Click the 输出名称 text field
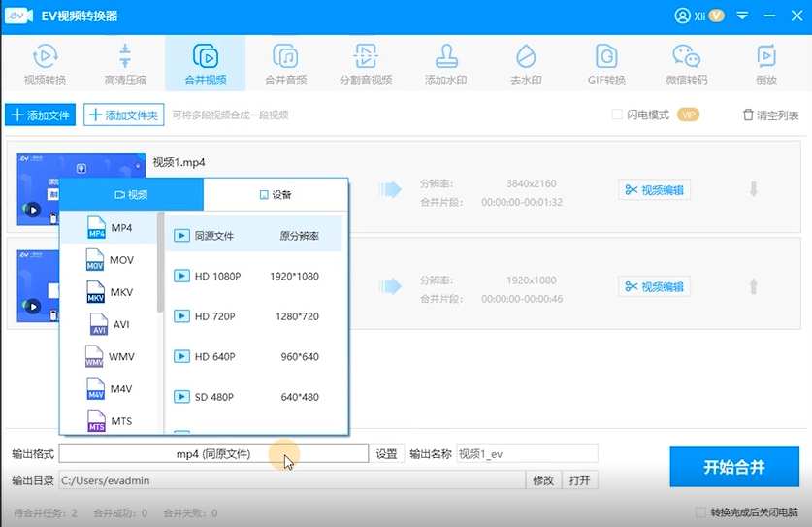This screenshot has width=812, height=527. [527, 453]
